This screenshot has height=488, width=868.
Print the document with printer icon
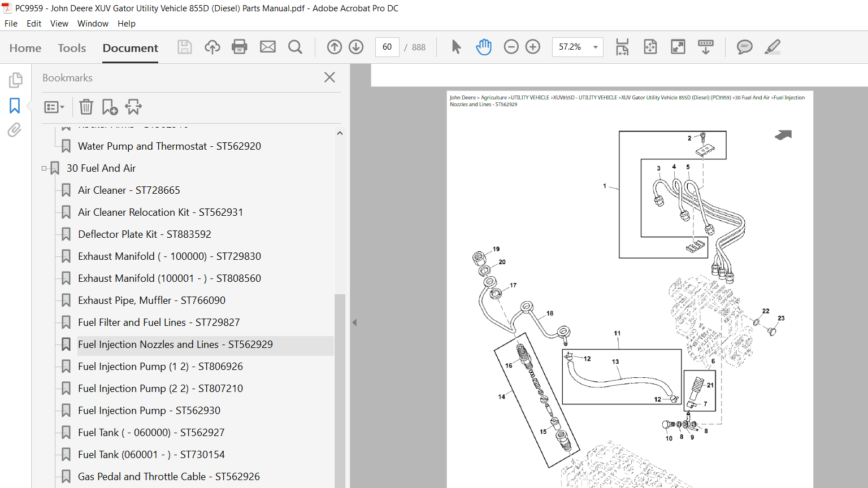[x=240, y=47]
